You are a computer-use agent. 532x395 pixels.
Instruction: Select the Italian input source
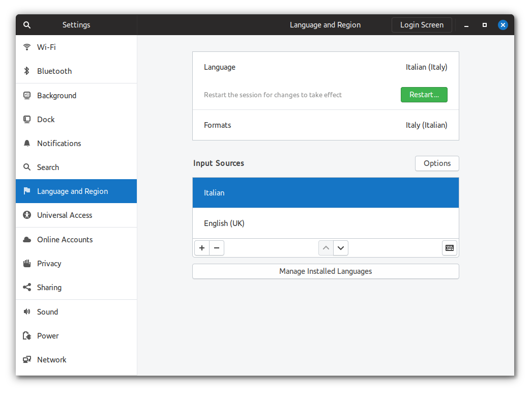[x=326, y=192]
